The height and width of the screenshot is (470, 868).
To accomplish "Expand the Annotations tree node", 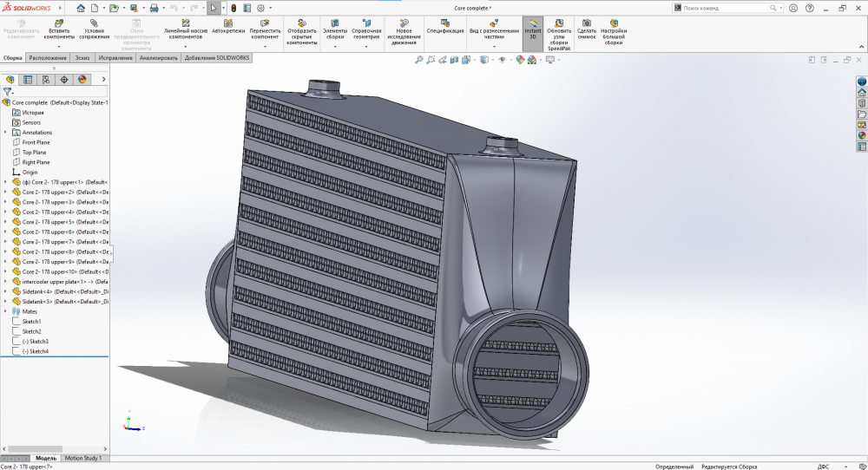I will [x=5, y=133].
